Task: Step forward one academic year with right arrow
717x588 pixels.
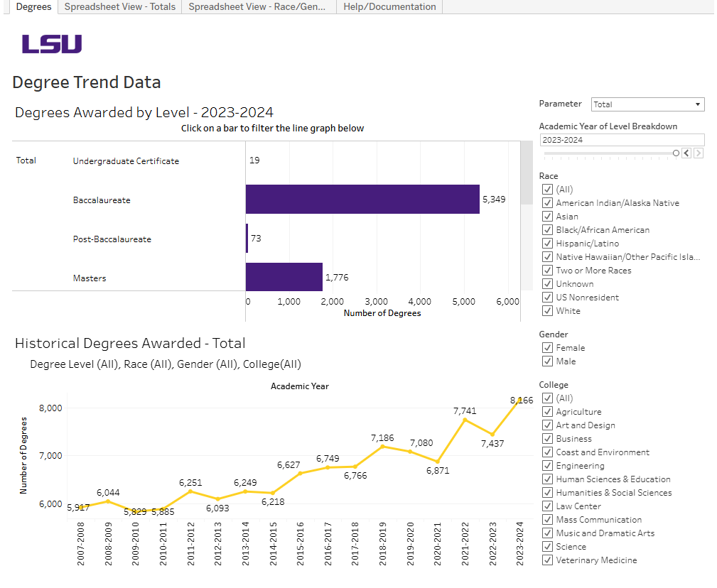Action: 699,153
